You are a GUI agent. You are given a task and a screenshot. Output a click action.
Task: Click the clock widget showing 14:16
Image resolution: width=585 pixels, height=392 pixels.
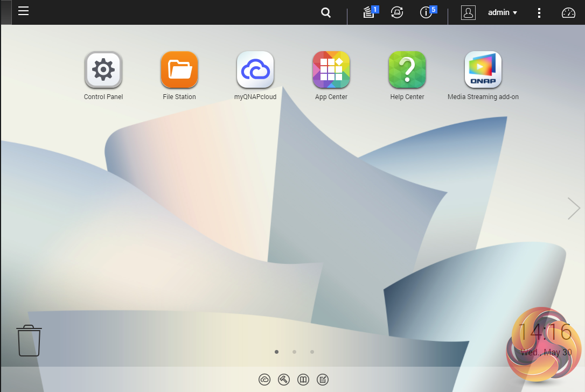(545, 332)
